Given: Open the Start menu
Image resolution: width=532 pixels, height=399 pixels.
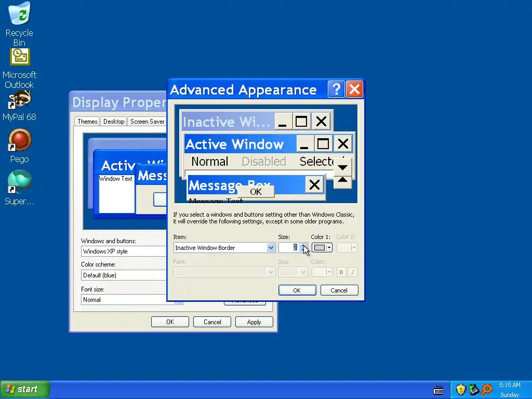Looking at the screenshot, I should tap(25, 390).
